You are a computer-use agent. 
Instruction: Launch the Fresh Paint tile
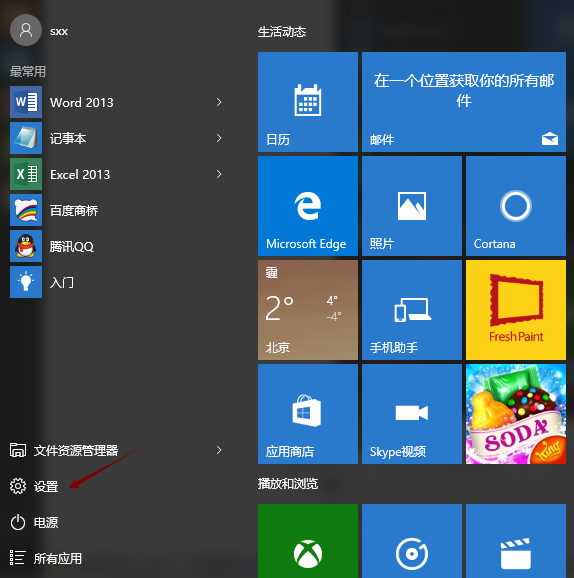516,310
